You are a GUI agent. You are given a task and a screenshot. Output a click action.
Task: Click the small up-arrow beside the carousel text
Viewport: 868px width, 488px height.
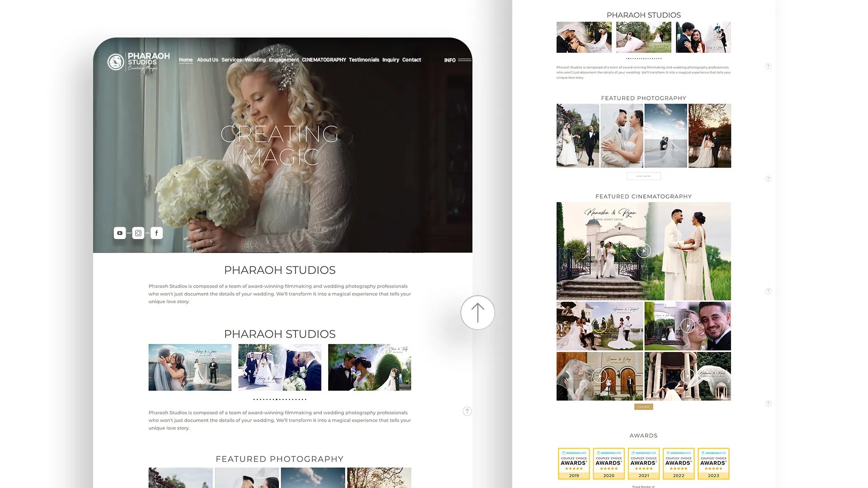point(467,411)
